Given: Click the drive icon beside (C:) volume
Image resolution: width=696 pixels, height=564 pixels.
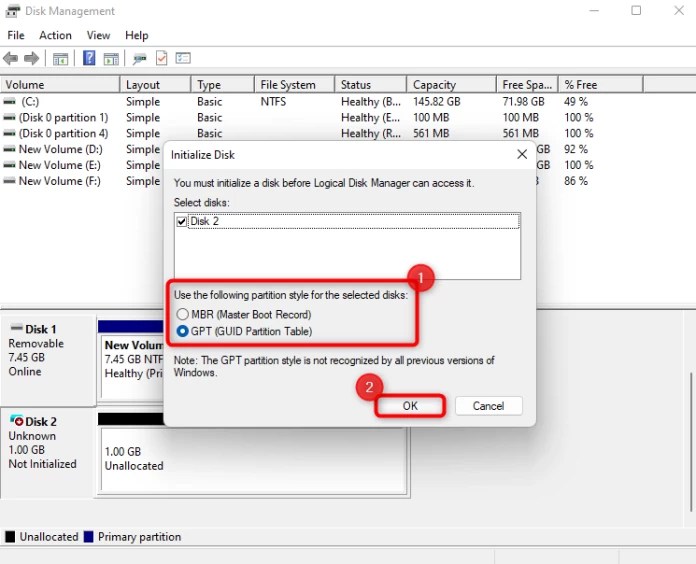Looking at the screenshot, I should pos(9,102).
